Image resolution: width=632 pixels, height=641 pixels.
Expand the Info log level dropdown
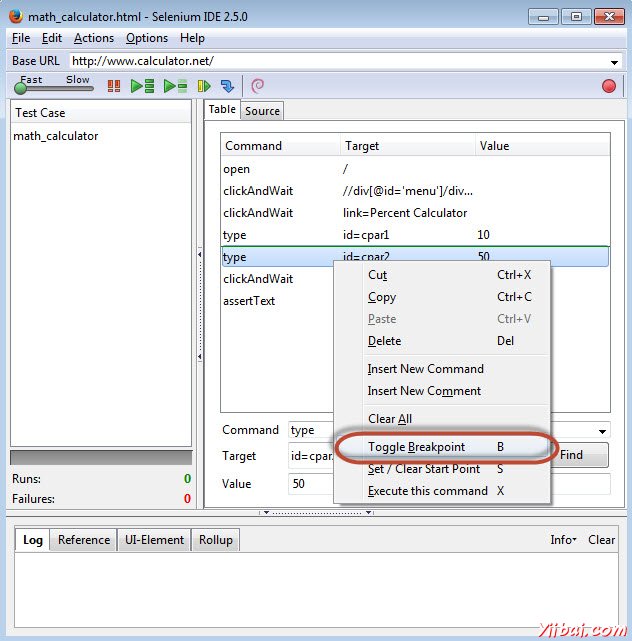(563, 540)
